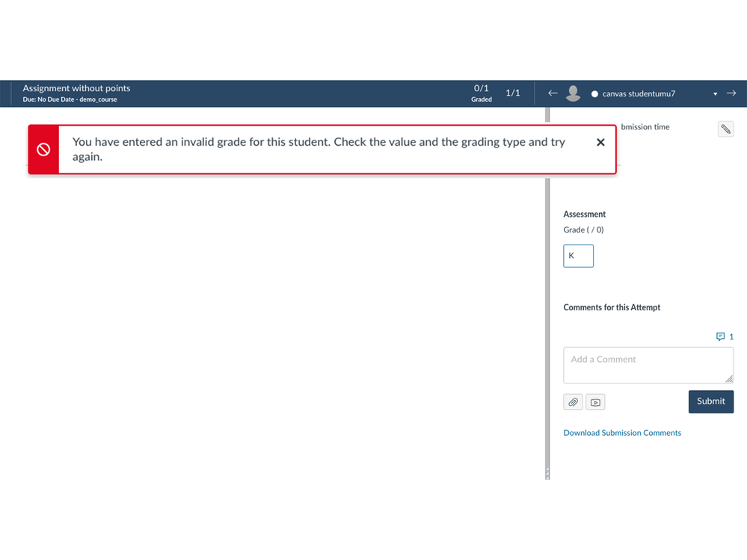Click the student avatar icon
This screenshot has height=560, width=747.
(574, 93)
